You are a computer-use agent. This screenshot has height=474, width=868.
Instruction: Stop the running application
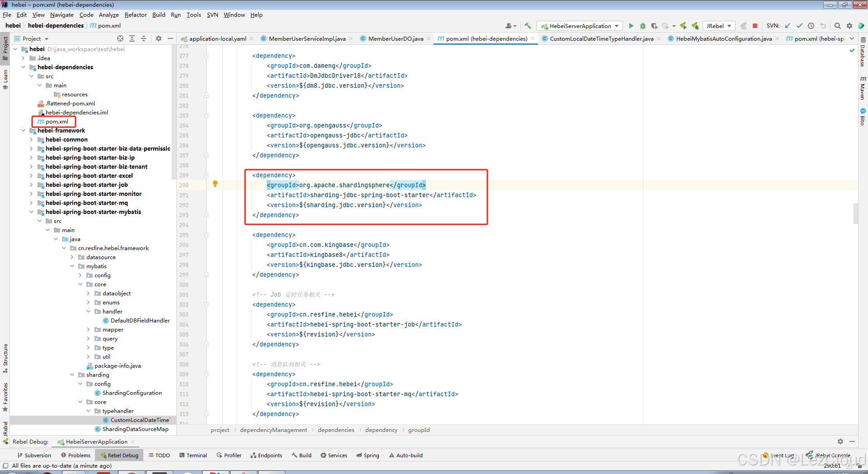point(755,26)
